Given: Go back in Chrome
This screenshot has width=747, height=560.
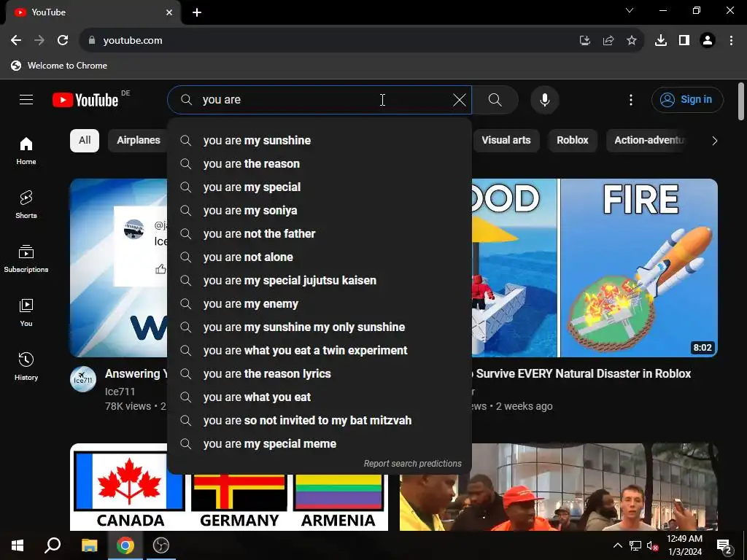Looking at the screenshot, I should pyautogui.click(x=16, y=41).
